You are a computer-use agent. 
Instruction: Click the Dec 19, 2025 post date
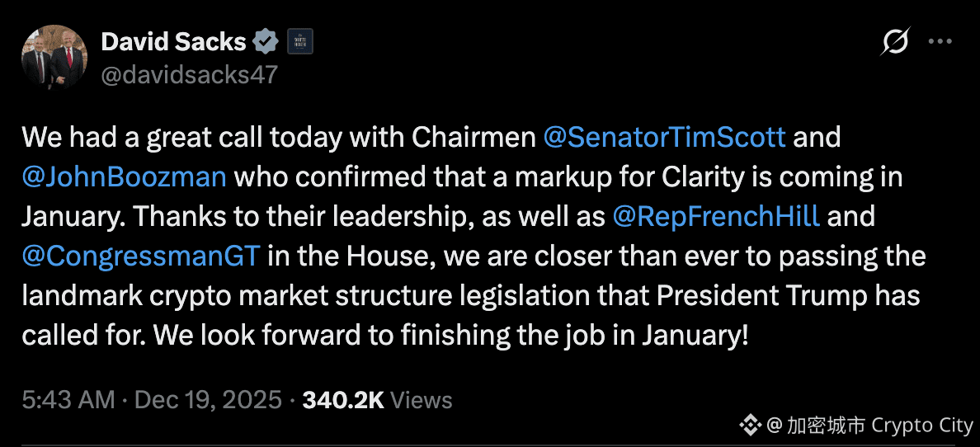[209, 400]
